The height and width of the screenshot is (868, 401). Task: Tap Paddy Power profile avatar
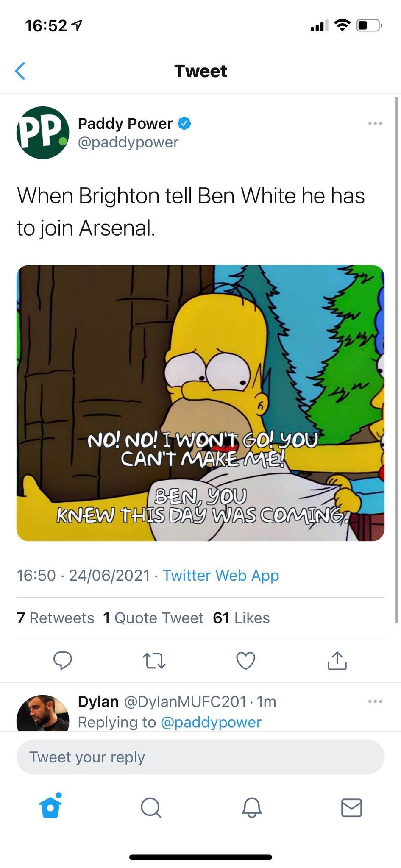(x=43, y=133)
